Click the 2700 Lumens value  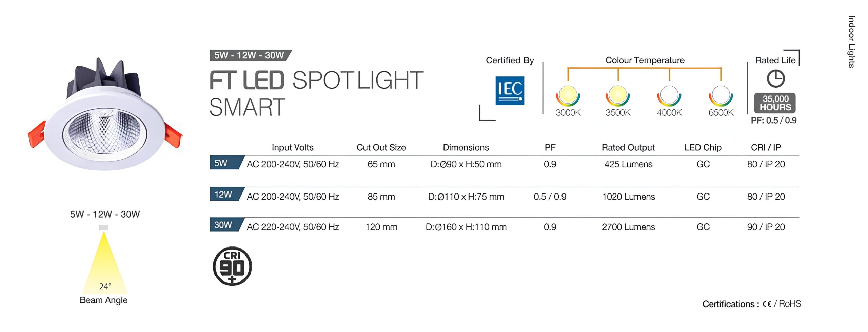coord(628,227)
